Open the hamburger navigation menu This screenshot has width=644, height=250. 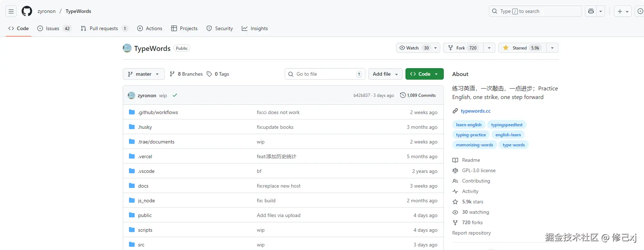pyautogui.click(x=11, y=11)
